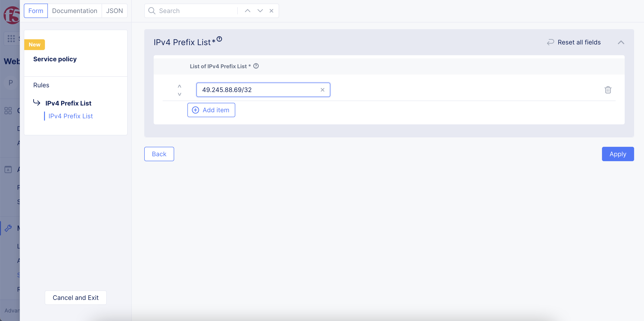Open the Documentation tab
The width and height of the screenshot is (644, 321).
point(75,11)
